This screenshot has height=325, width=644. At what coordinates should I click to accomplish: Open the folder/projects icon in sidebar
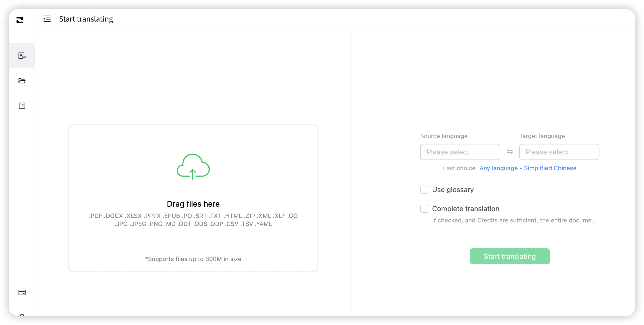(22, 80)
